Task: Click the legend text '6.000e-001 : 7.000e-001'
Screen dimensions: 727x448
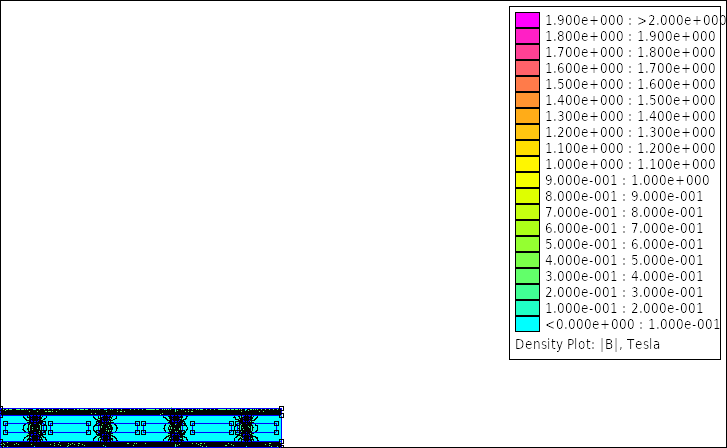Action: (624, 228)
